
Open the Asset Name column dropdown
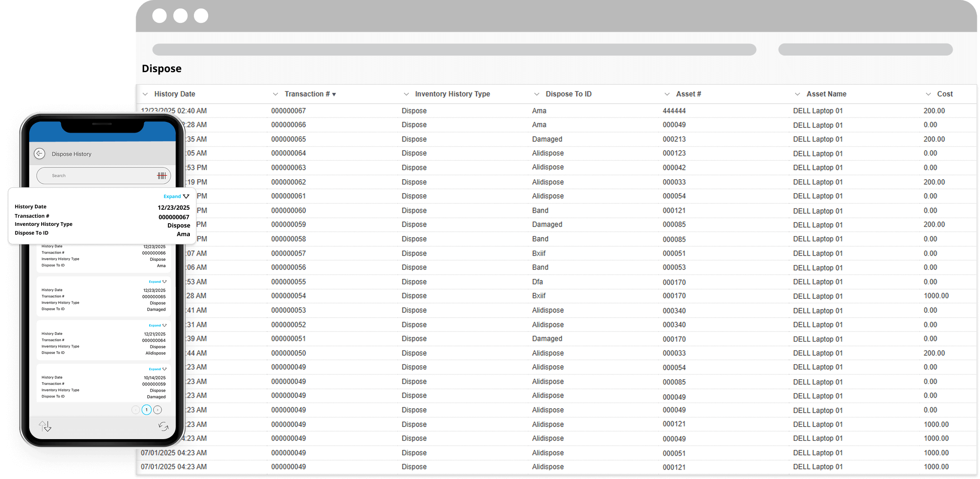(x=797, y=94)
